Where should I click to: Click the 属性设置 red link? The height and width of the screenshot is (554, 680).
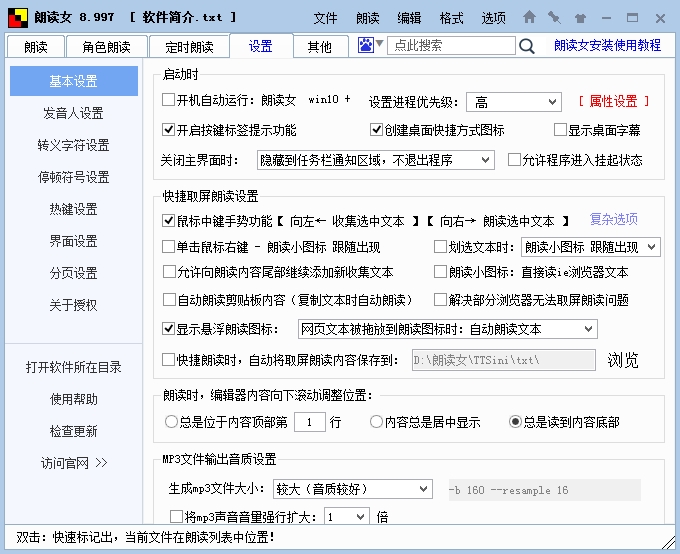(x=614, y=101)
